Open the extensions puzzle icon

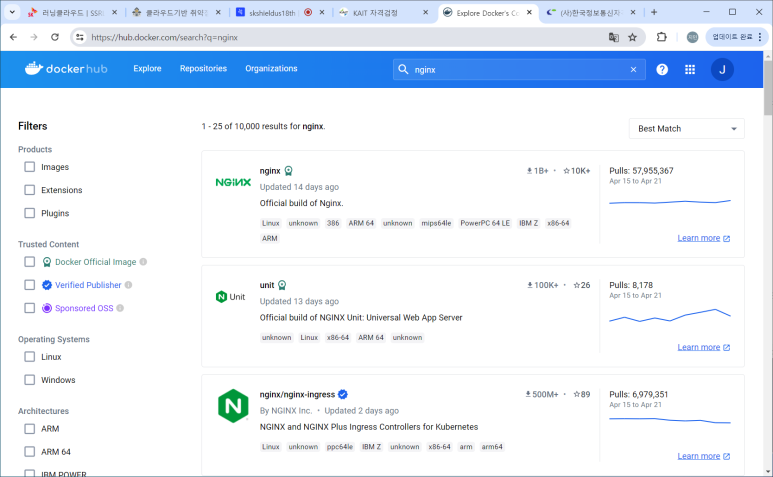click(x=662, y=37)
